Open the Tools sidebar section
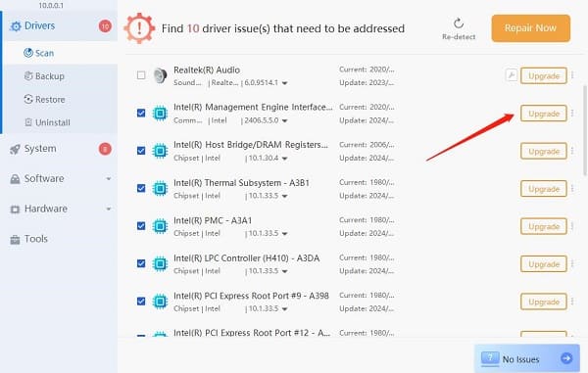 60,239
